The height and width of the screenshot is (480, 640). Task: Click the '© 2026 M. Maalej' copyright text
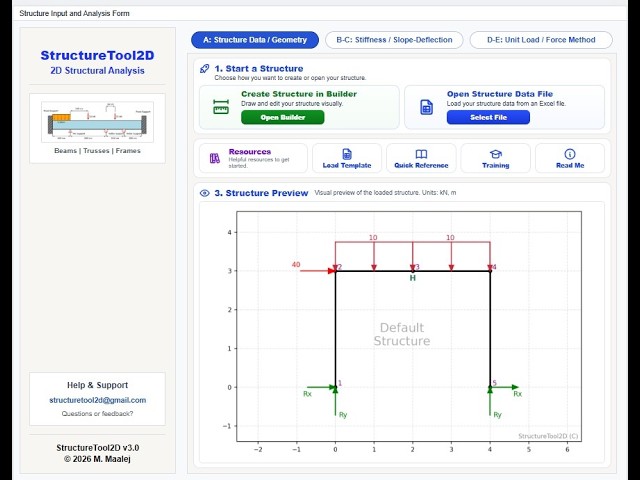[97, 459]
